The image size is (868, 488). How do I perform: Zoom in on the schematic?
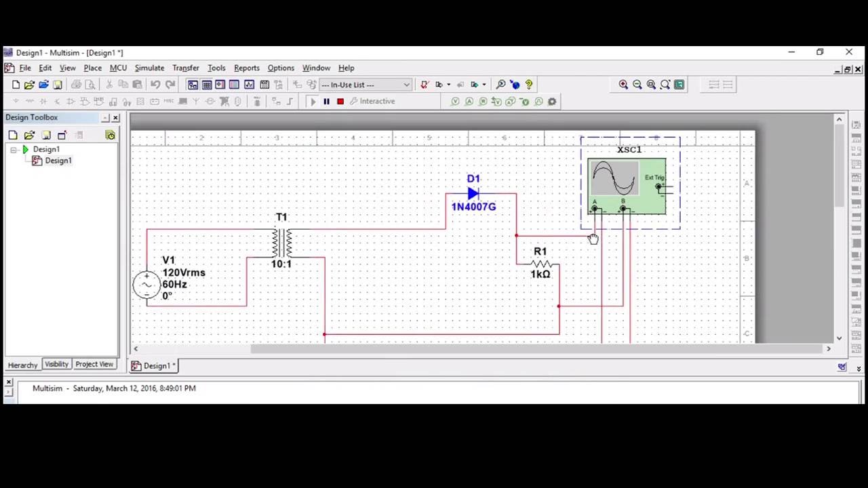[x=623, y=85]
